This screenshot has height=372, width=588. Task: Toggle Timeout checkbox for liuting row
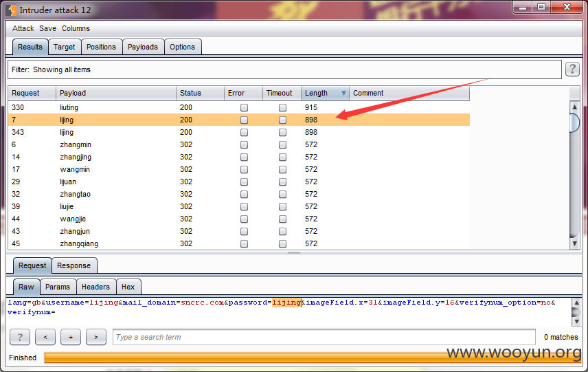click(283, 108)
